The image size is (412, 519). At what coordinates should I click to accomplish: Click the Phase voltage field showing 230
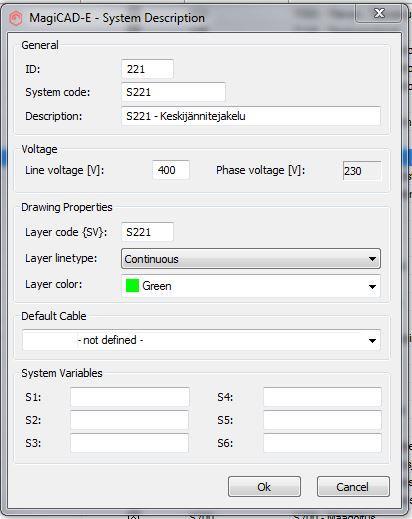click(362, 171)
